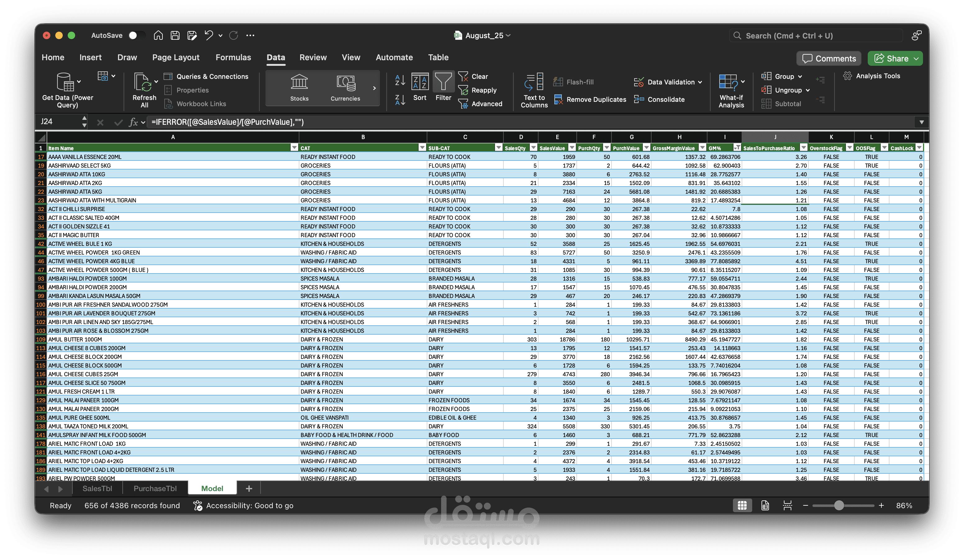Switch to the Formulas ribbon tab
964x560 pixels.
[x=233, y=57]
